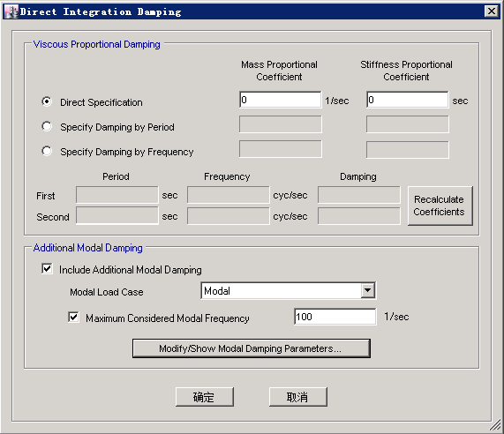
Task: Click the First Damping input box
Action: click(x=359, y=195)
